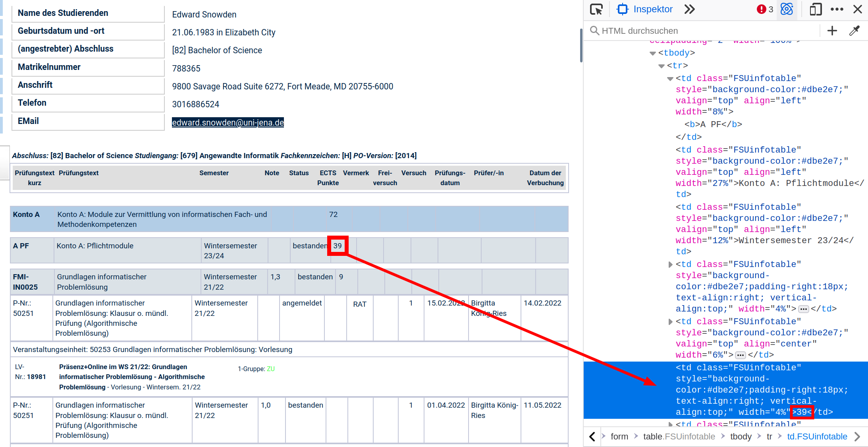868x447 pixels.
Task: Click the date 11.05.2022
Action: pyautogui.click(x=542, y=405)
